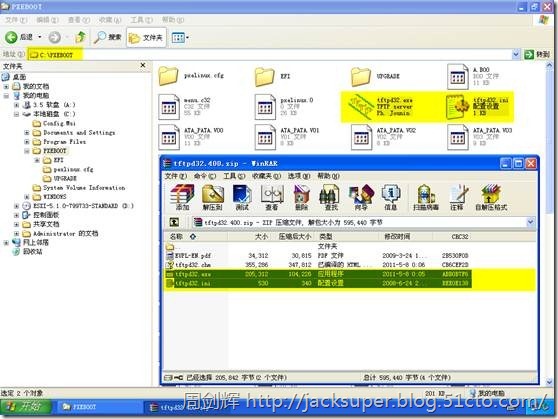Open the WinRAR File menu
The image size is (558, 419).
click(175, 176)
